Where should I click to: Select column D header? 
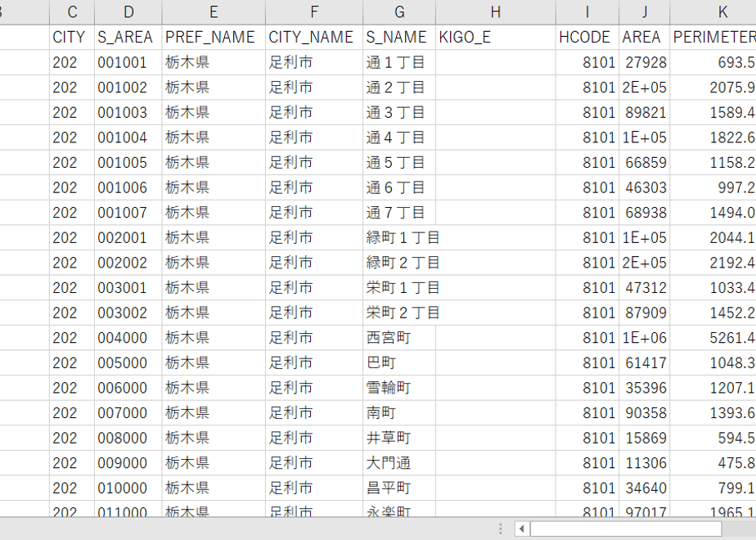point(128,12)
